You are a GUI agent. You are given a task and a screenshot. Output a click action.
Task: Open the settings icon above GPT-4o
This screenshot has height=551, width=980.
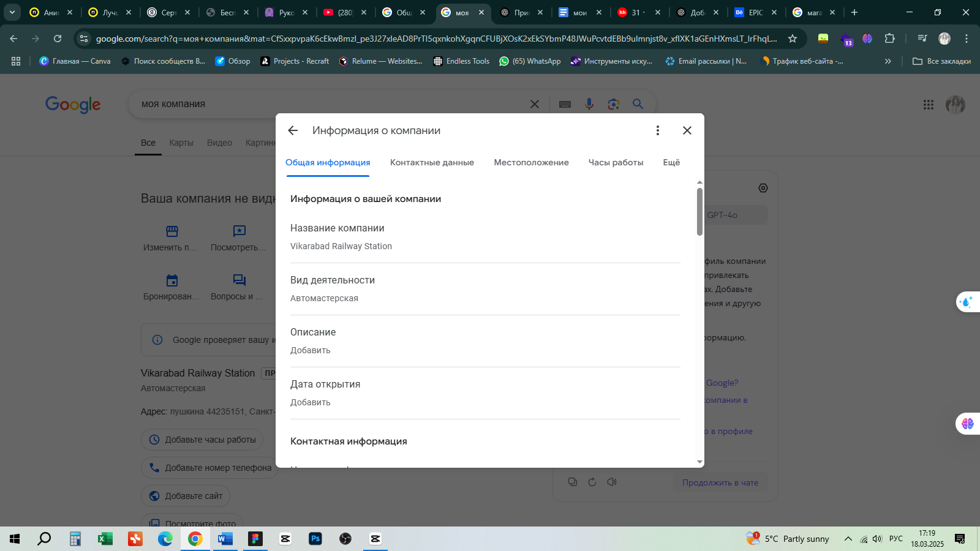[x=763, y=188]
